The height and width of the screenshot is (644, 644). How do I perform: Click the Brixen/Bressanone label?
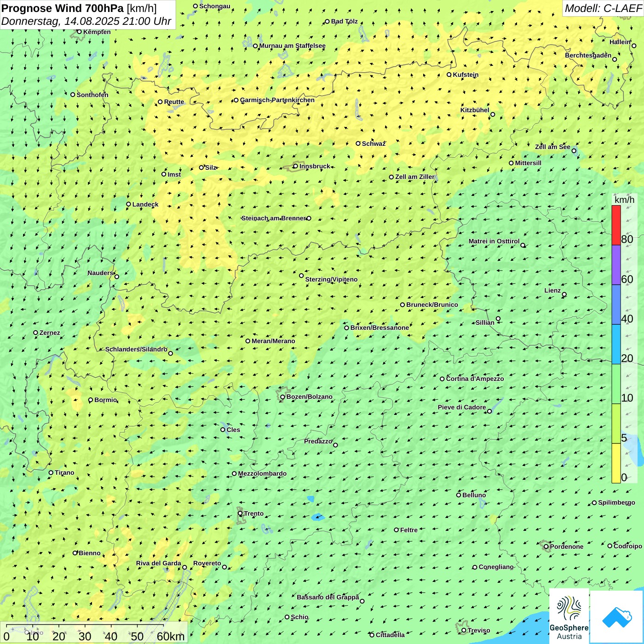pos(379,328)
